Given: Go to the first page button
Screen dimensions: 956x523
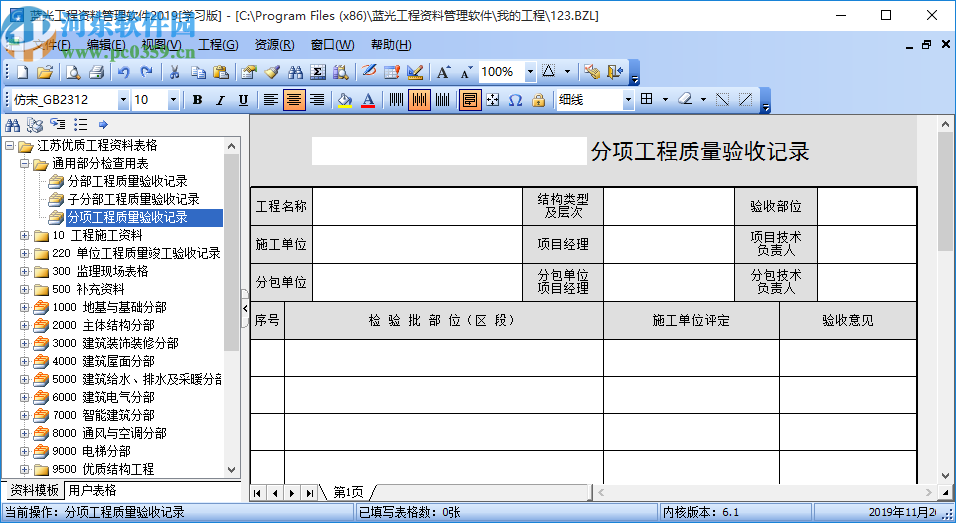Looking at the screenshot, I should click(x=258, y=493).
